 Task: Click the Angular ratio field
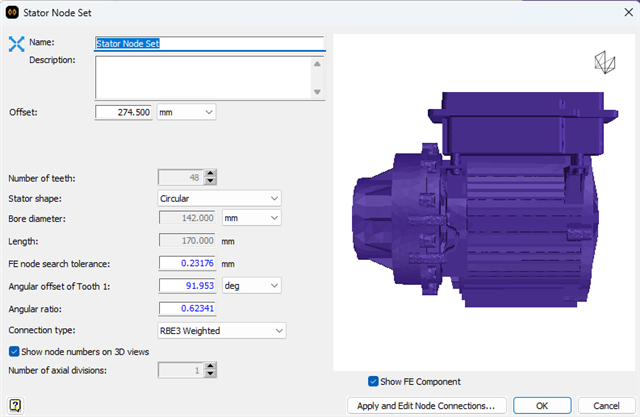187,308
